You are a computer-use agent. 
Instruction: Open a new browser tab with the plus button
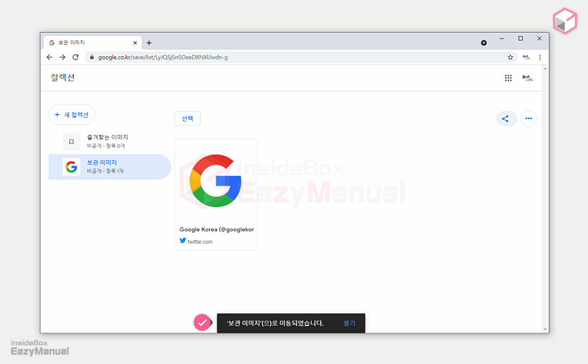149,42
